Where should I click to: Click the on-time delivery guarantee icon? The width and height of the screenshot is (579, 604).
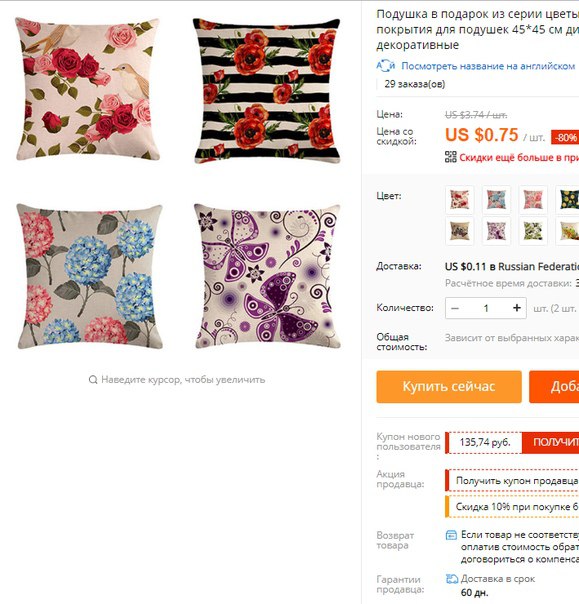coord(451,579)
